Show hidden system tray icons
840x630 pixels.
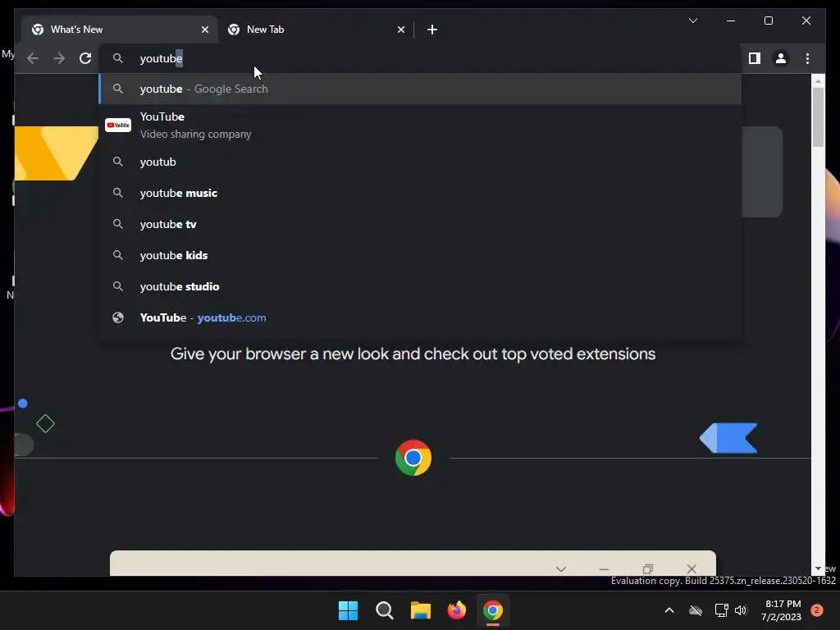pos(669,610)
